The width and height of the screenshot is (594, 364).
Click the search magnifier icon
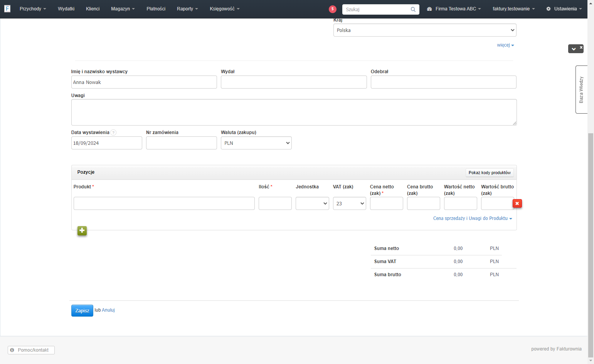pos(413,9)
